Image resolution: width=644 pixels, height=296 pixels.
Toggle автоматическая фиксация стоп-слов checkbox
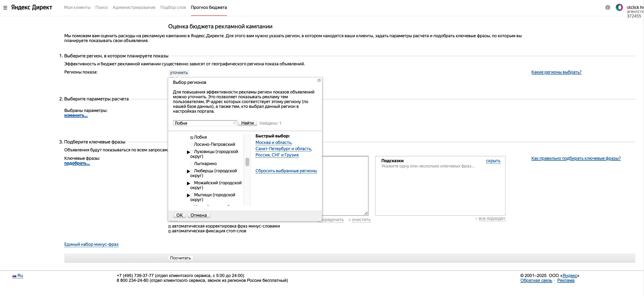coord(170,231)
